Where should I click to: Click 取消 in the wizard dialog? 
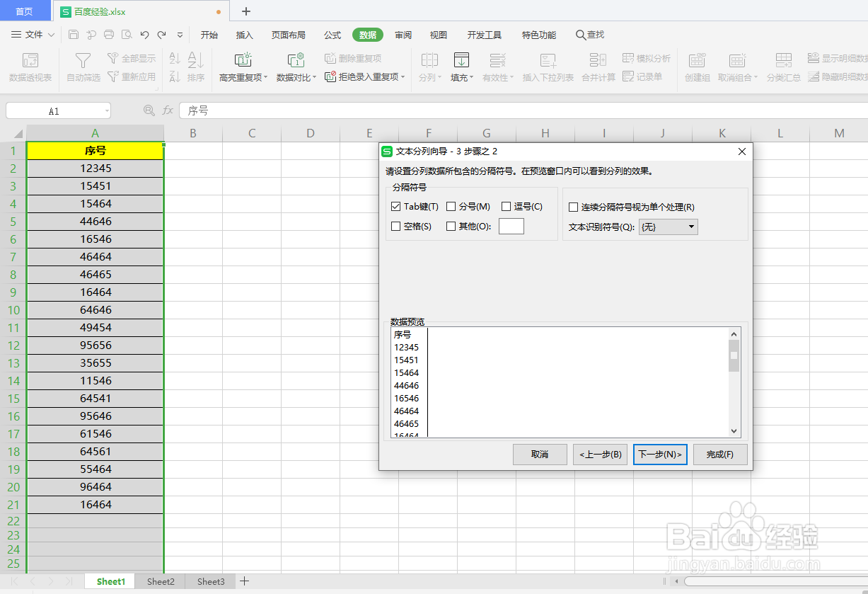pos(540,455)
